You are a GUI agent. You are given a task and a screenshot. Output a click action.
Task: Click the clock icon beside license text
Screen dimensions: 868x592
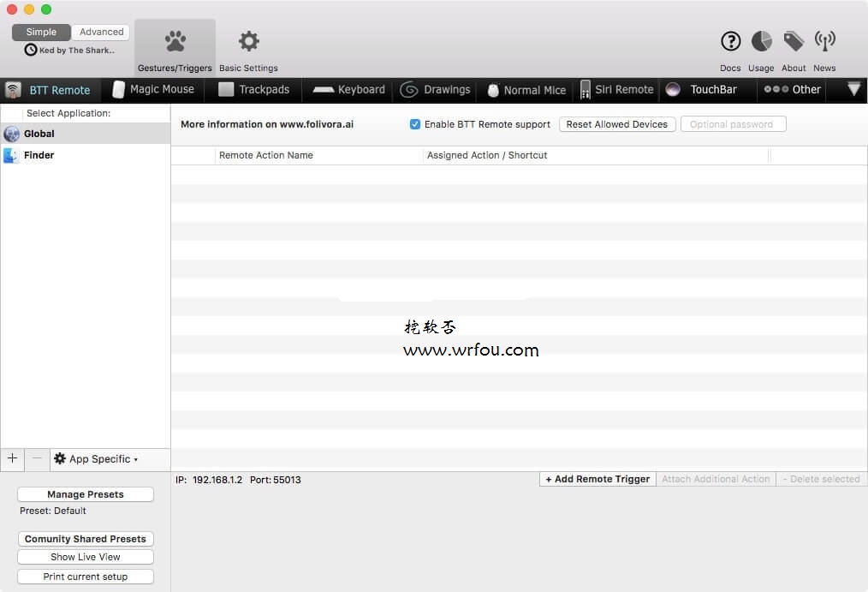tap(31, 50)
